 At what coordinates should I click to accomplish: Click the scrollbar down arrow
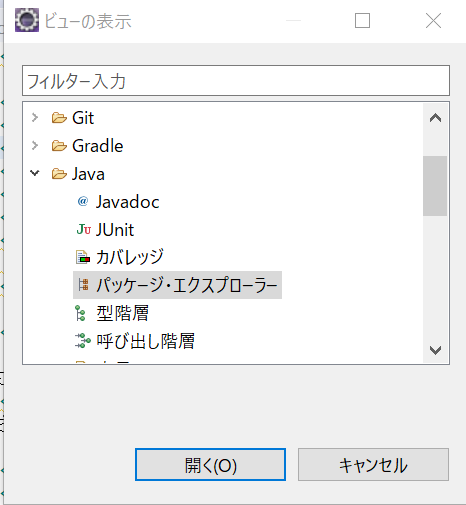coord(435,350)
